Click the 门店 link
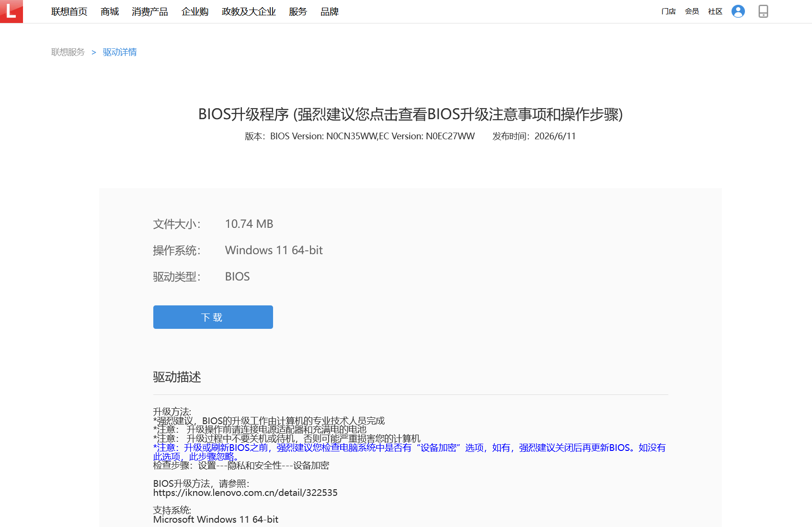The image size is (812, 527). 668,11
